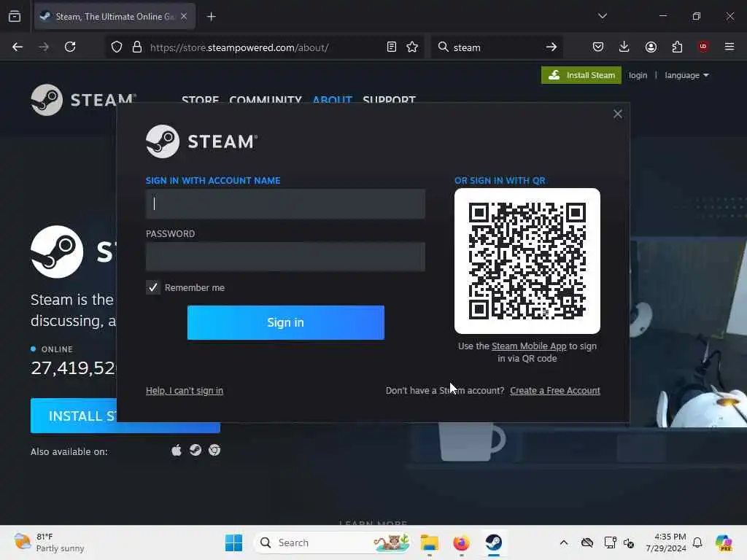The image size is (747, 560).
Task: Open the Copilot icon in the taskbar
Action: [724, 542]
